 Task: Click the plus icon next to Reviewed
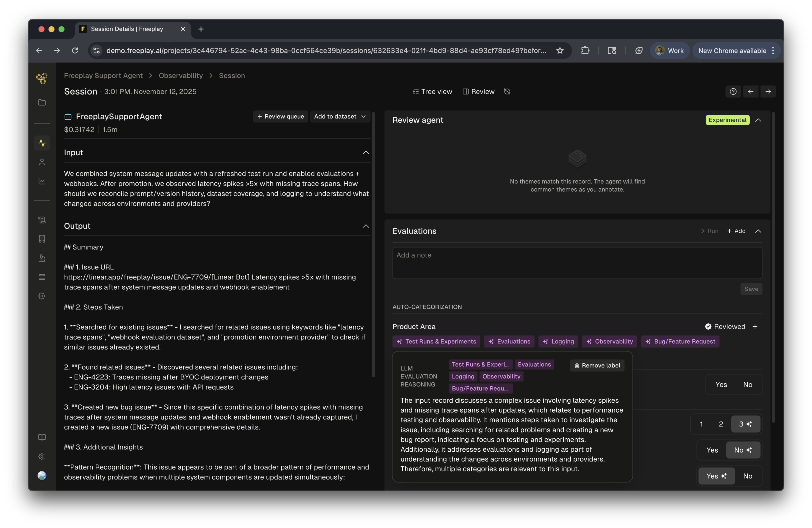755,326
